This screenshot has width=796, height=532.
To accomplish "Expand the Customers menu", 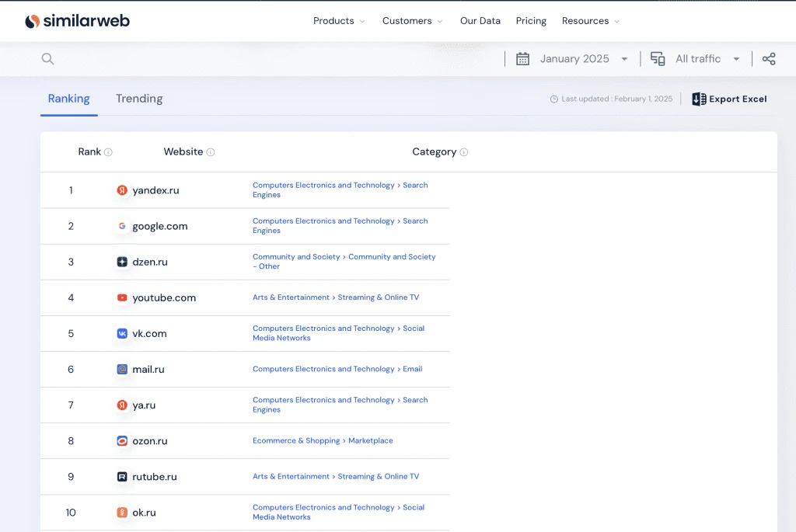I will coord(412,21).
